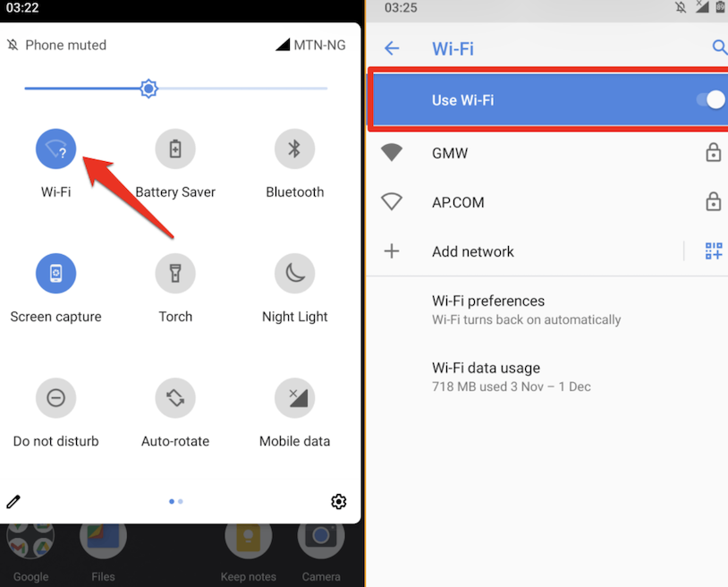728x587 pixels.
Task: Tap the Screen capture tile
Action: 55,274
